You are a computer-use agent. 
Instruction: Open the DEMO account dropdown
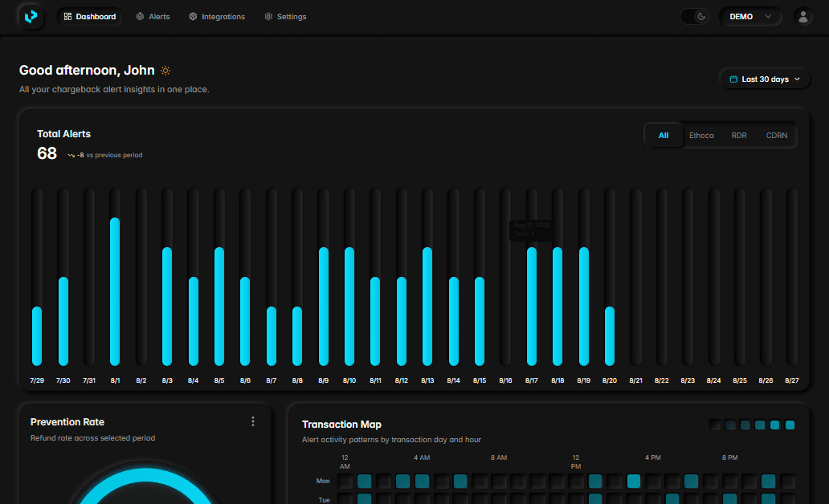750,16
